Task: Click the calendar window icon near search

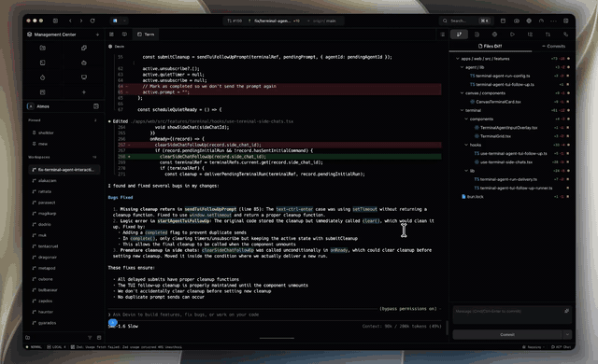Action: coord(503,21)
